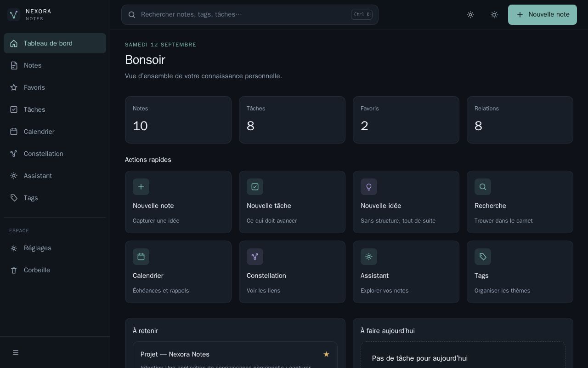Click the plus icon of Nouvelle note quick action
This screenshot has height=368, width=588.
[141, 187]
